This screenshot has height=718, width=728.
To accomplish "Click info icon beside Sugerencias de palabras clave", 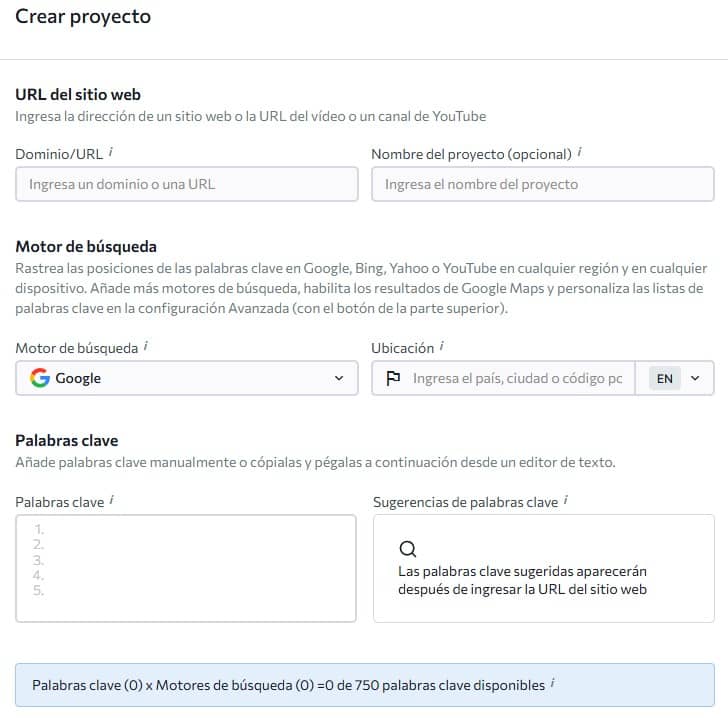I will point(566,501).
